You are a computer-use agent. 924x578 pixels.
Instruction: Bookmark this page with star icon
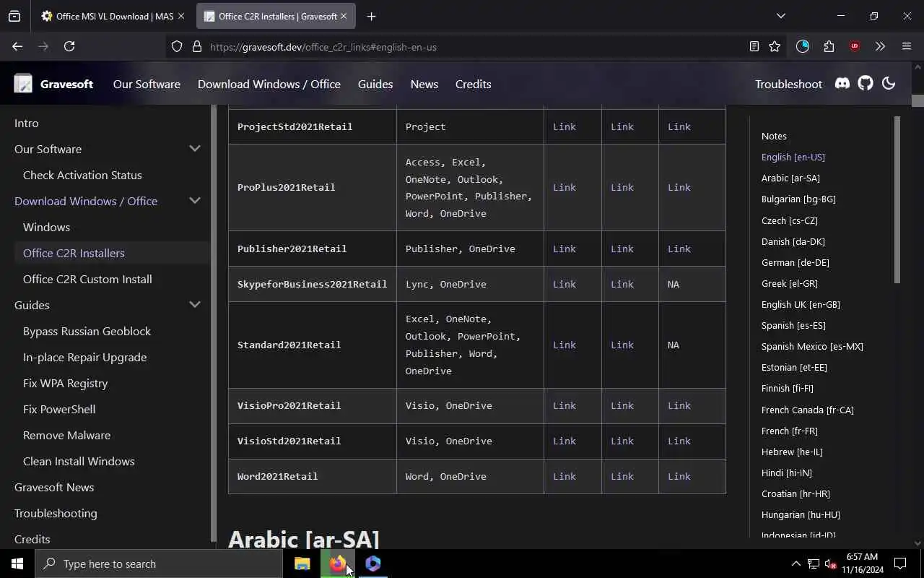coord(775,46)
